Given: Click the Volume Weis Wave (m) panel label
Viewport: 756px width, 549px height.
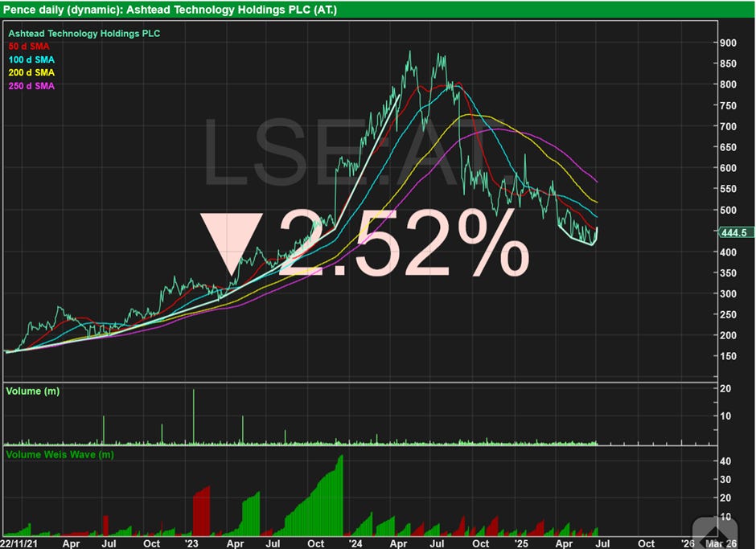Looking at the screenshot, I should (x=60, y=454).
